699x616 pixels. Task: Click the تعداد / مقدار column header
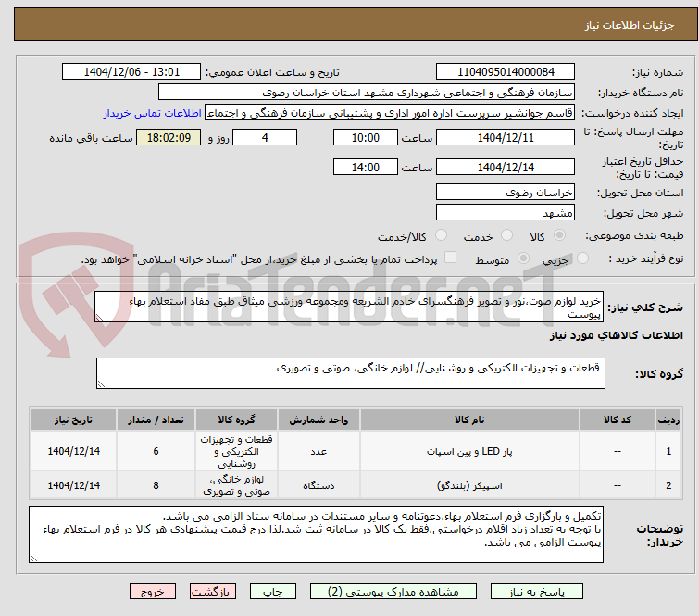(x=156, y=420)
